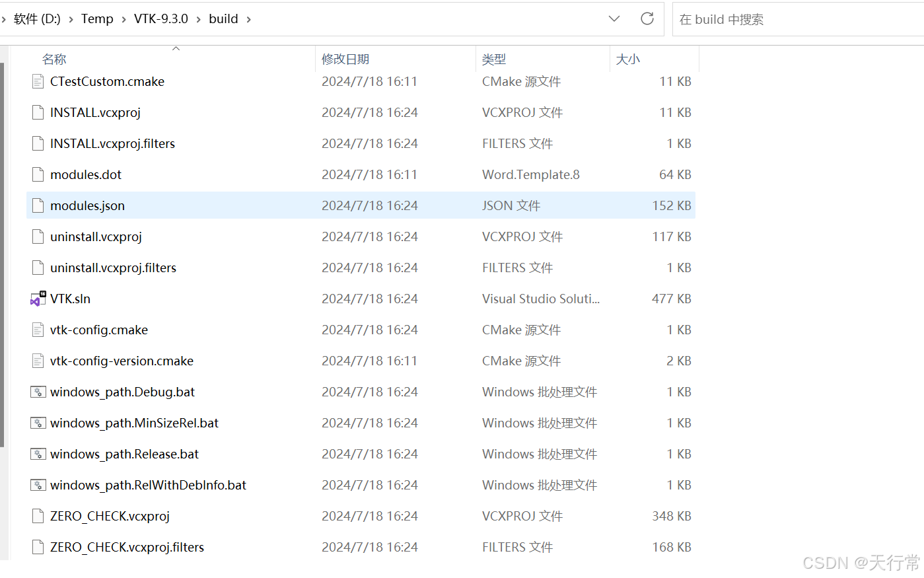Viewport: 924px width, 578px height.
Task: Select the file name VTK.sln
Action: [70, 299]
